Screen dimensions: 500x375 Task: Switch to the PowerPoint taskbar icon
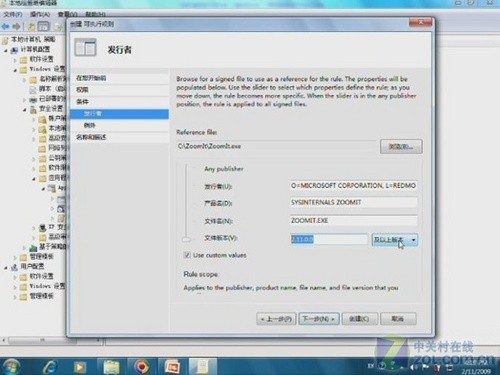[173, 367]
